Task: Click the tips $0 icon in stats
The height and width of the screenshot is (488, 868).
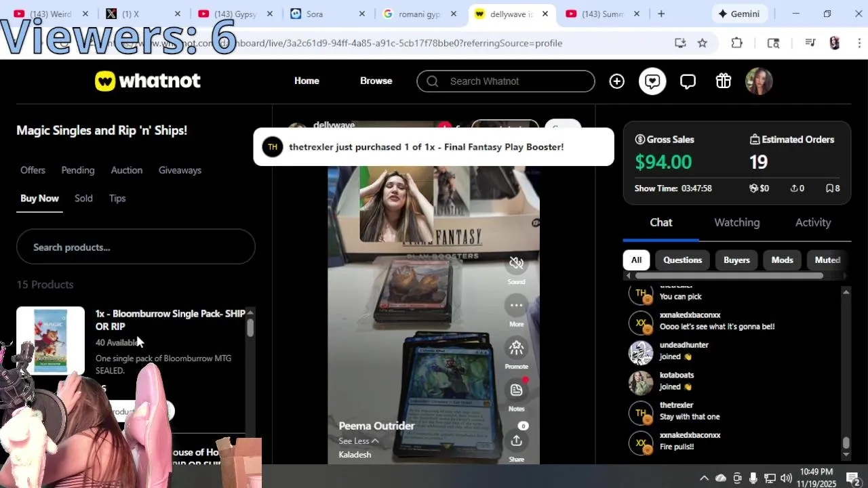Action: (x=753, y=188)
